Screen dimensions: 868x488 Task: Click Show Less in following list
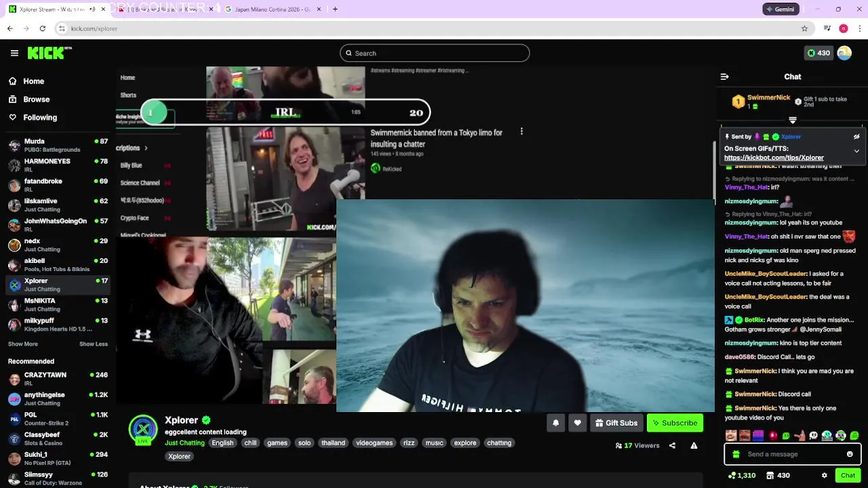pos(94,344)
